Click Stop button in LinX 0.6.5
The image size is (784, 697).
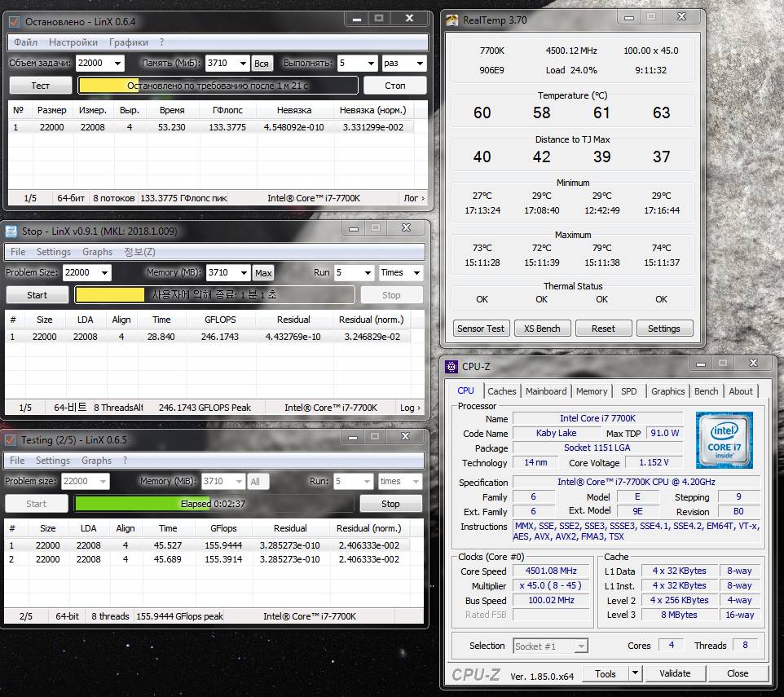pyautogui.click(x=390, y=504)
